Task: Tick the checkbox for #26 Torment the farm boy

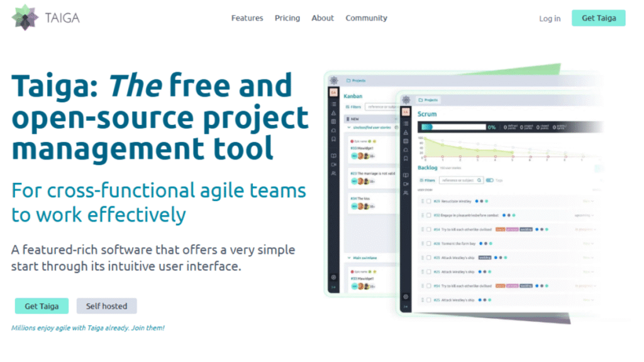Action: [428, 243]
